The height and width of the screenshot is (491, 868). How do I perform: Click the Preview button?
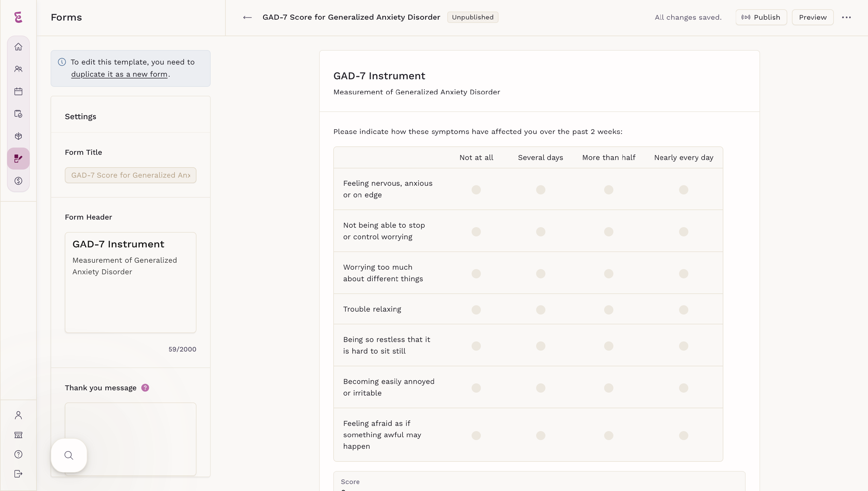coord(812,18)
